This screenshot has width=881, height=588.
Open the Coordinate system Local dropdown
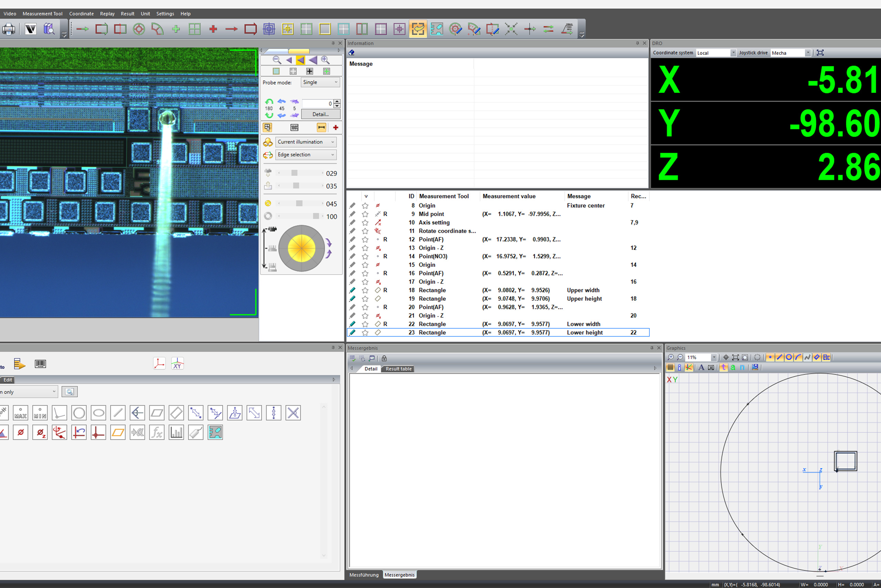(x=716, y=53)
